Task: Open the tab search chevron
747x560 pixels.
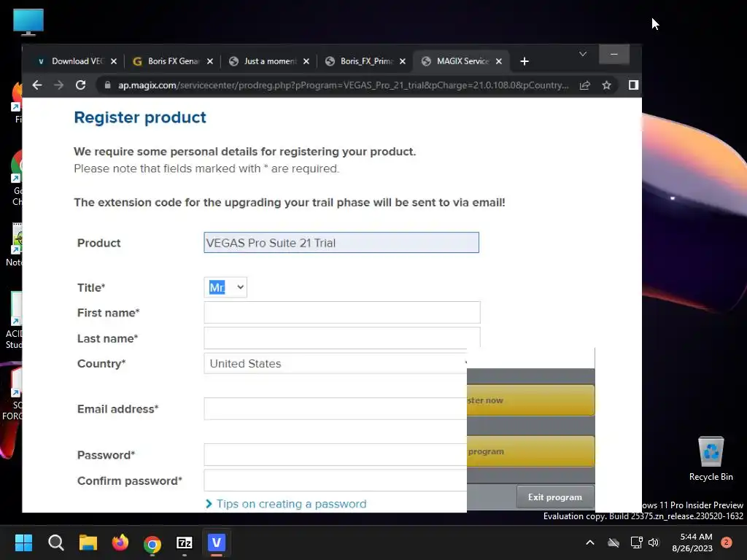Action: click(x=583, y=54)
